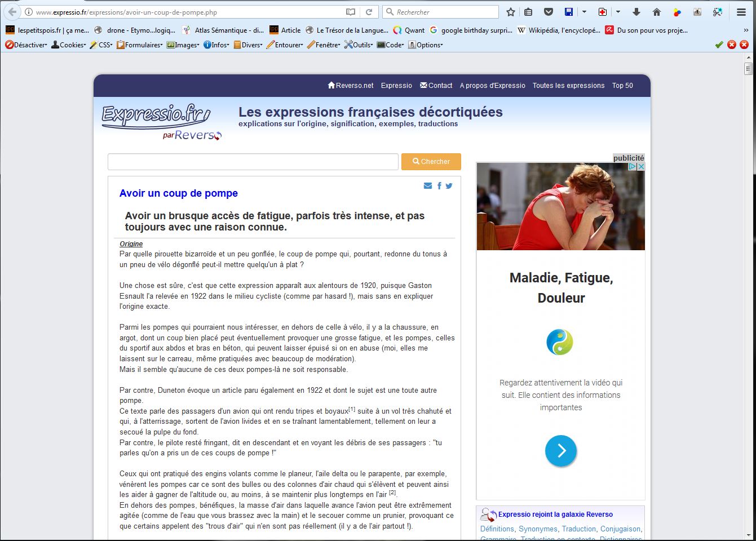Share article by email envelope icon
Image resolution: width=756 pixels, height=541 pixels.
click(428, 186)
